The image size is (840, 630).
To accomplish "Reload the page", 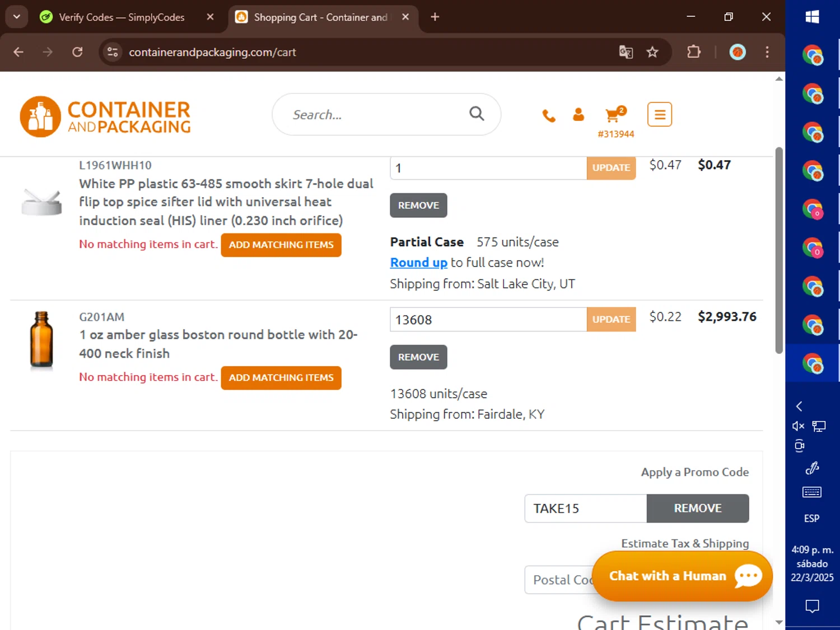I will point(77,52).
